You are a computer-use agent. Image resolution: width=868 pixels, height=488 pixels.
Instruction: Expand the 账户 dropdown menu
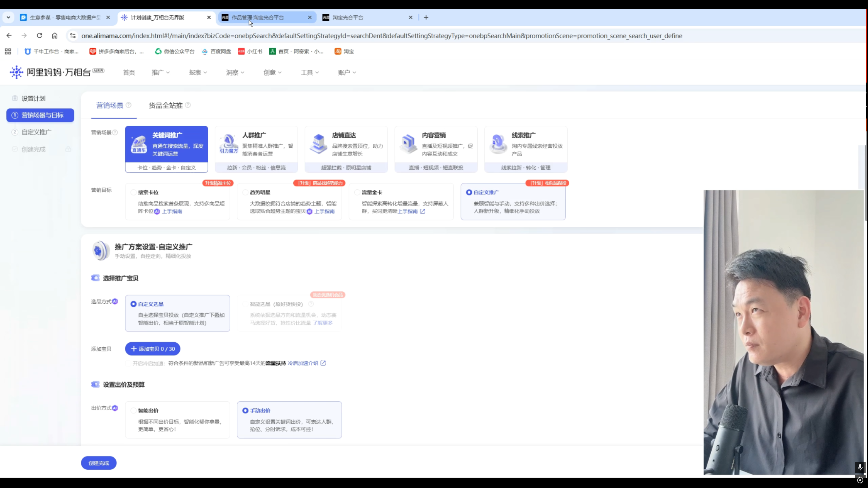click(x=347, y=73)
